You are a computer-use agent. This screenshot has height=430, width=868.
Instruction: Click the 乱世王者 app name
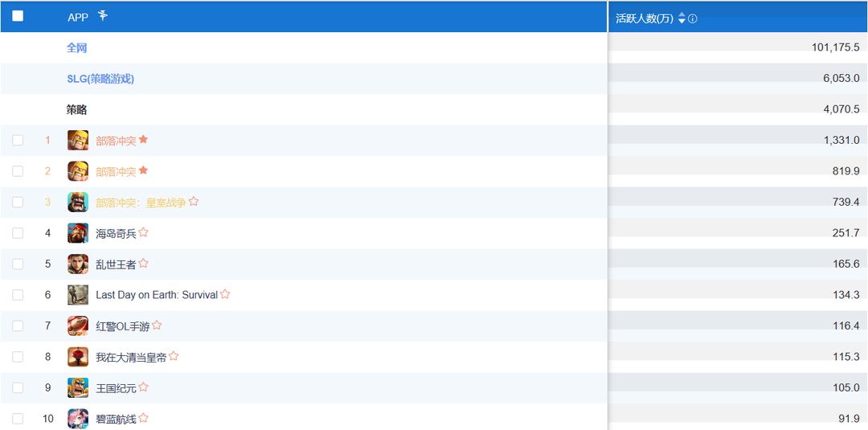pos(116,264)
